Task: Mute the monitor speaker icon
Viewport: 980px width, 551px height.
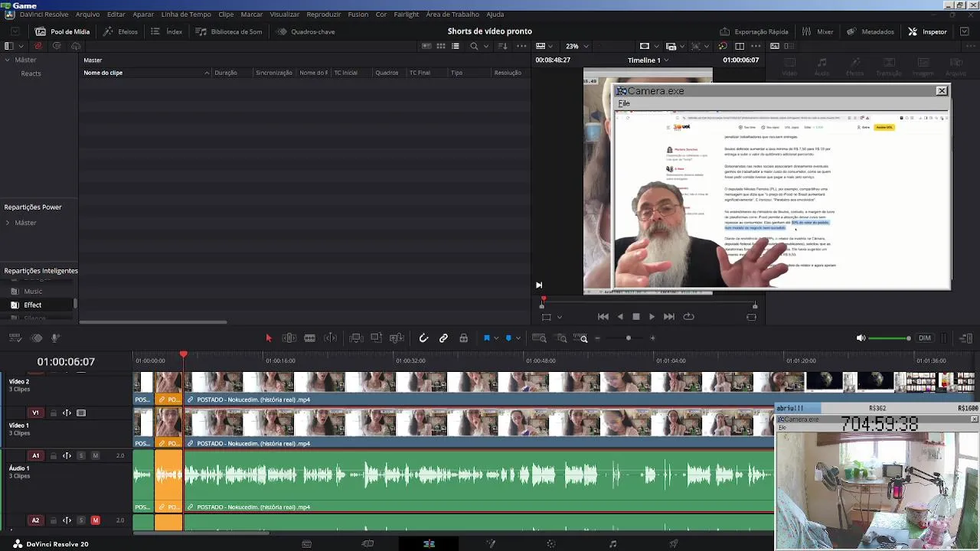Action: pos(861,338)
